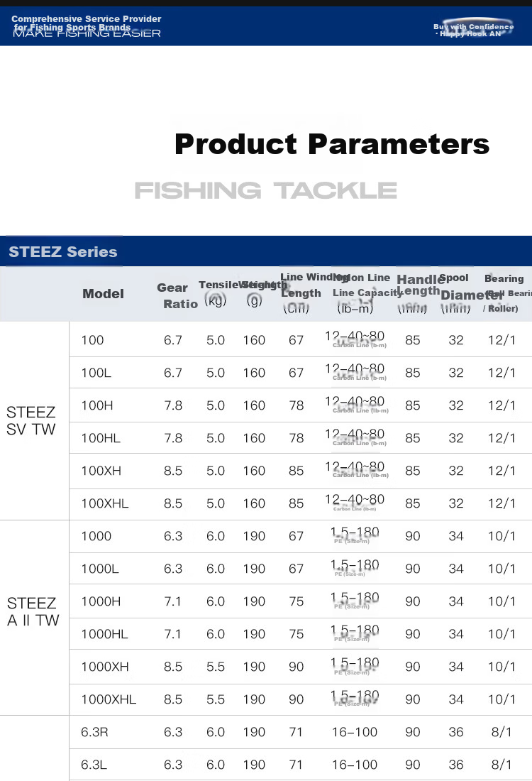Click the 'Buy with Confidence' banner text
The height and width of the screenshot is (781, 532).
[x=473, y=26]
